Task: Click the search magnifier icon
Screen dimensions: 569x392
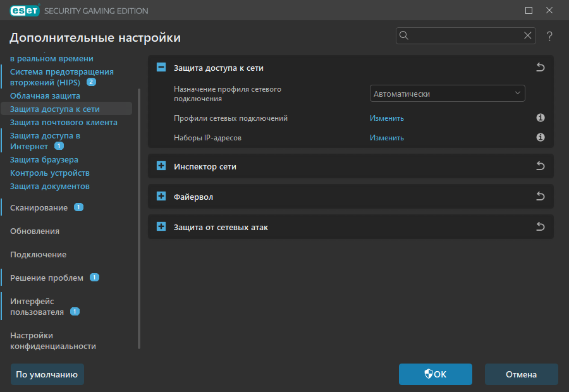Action: tap(404, 35)
